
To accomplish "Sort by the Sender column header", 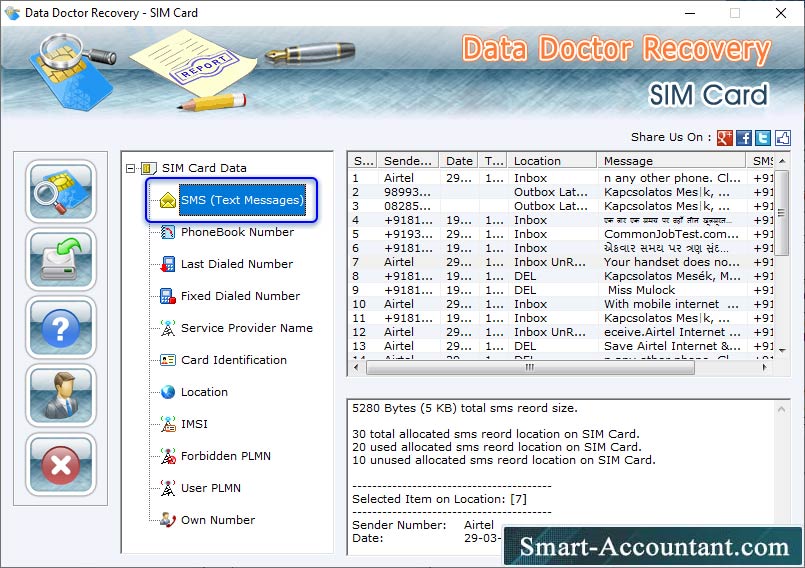I will pos(408,161).
